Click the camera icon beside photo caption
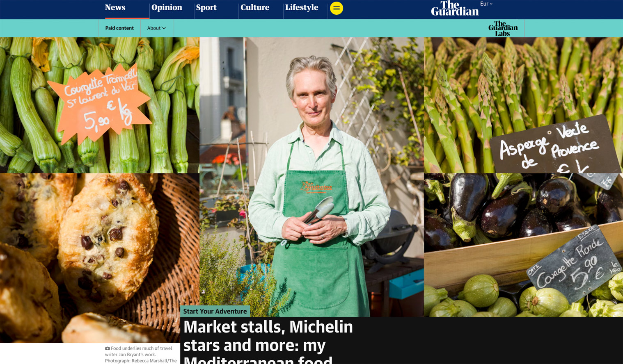This screenshot has width=623, height=364. coord(108,348)
